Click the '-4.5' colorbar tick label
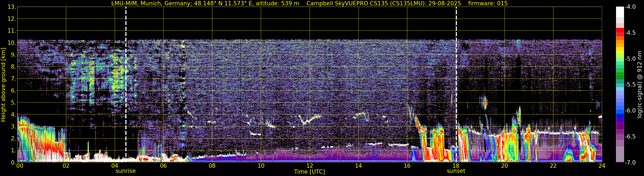644x176 pixels. 630,33
